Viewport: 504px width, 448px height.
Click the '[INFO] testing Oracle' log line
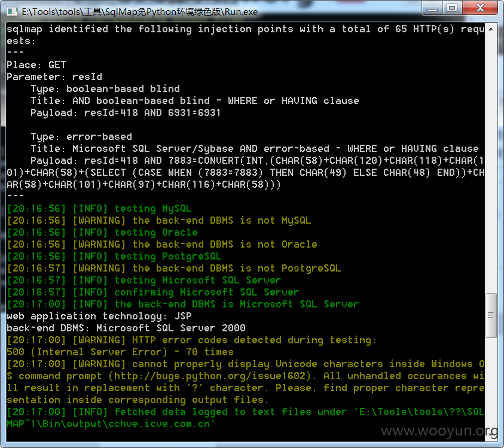coord(102,232)
